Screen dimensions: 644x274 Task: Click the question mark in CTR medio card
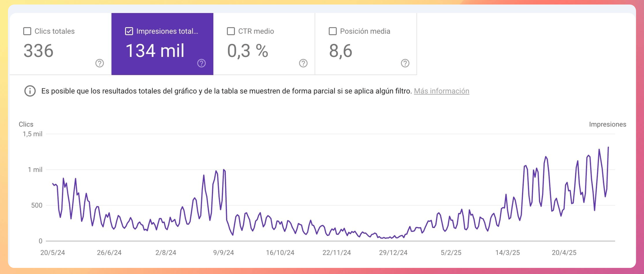(x=303, y=63)
